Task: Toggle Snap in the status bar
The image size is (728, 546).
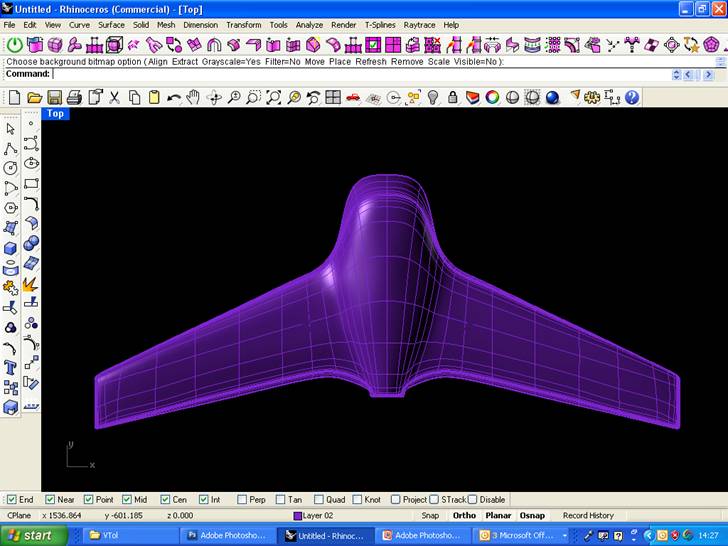Action: (430, 515)
